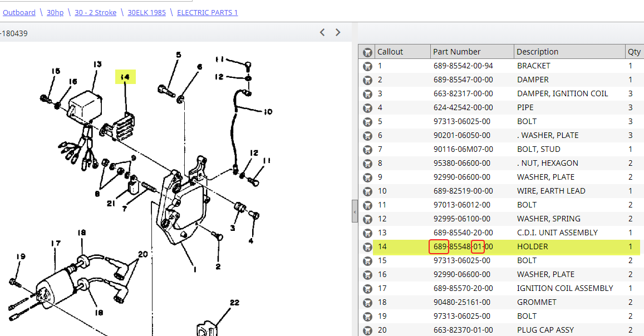Add IGNITION COIL ASSEMBLY to cart
The width and height of the screenshot is (644, 336).
(x=367, y=289)
